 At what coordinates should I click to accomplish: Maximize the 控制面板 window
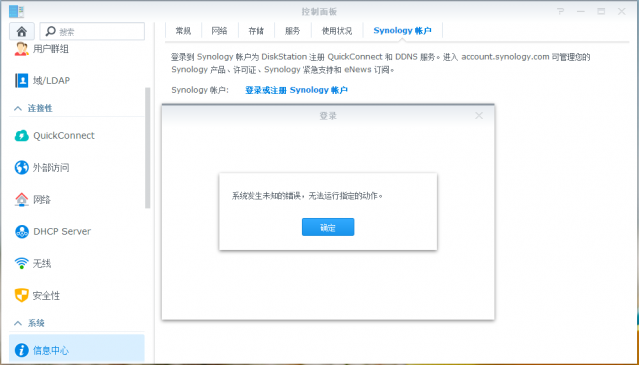coord(601,11)
